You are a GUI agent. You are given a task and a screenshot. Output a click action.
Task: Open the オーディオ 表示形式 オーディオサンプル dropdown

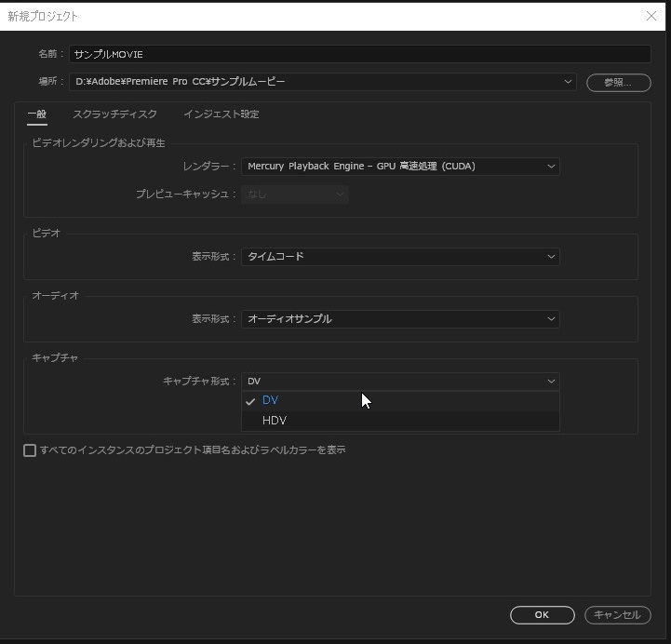tap(400, 319)
